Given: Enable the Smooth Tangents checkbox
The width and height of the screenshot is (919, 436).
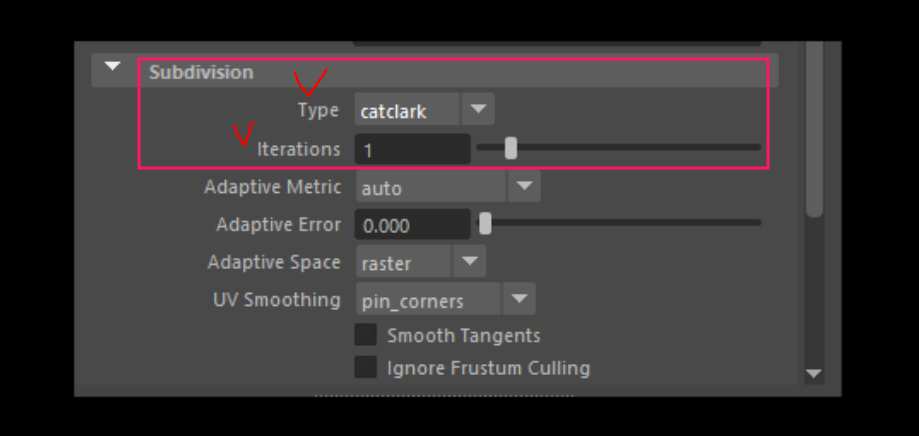Looking at the screenshot, I should point(366,335).
